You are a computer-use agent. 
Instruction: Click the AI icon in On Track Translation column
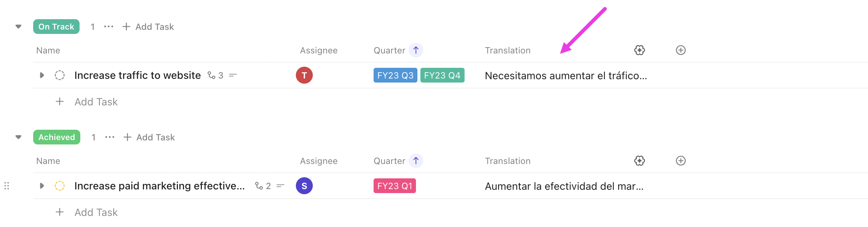(x=639, y=50)
